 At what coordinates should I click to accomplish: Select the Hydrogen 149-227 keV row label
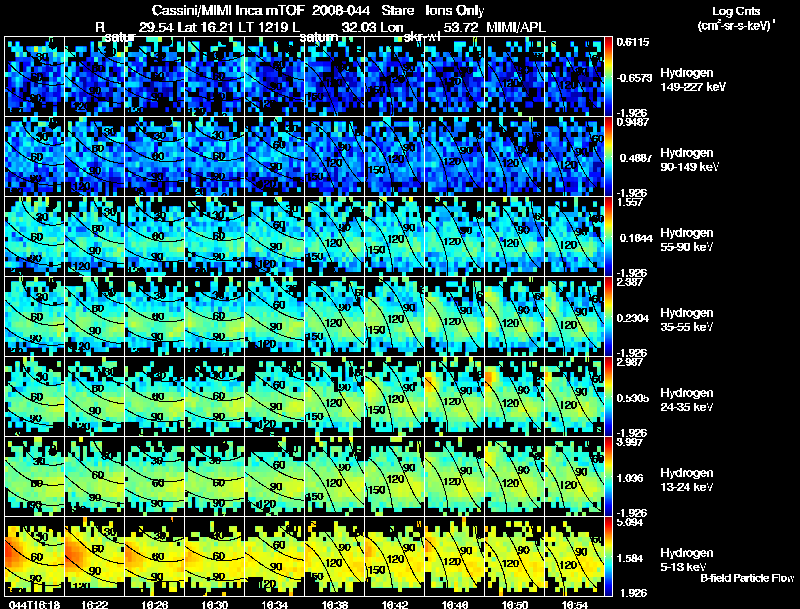(x=693, y=80)
